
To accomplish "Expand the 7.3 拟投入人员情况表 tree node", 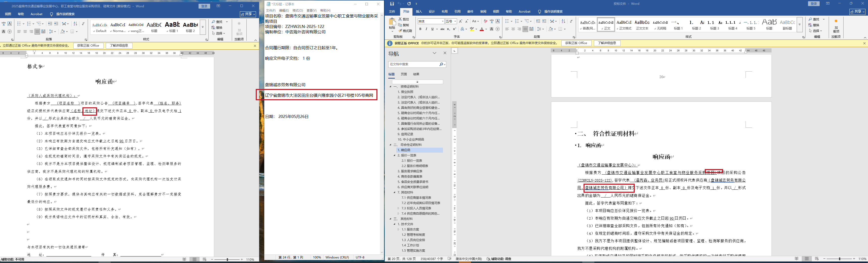I will point(398,208).
